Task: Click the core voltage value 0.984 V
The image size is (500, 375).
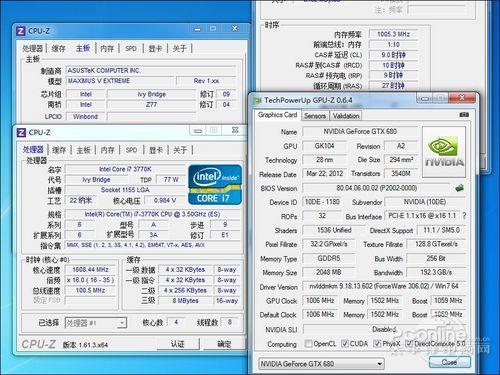Action: point(165,200)
